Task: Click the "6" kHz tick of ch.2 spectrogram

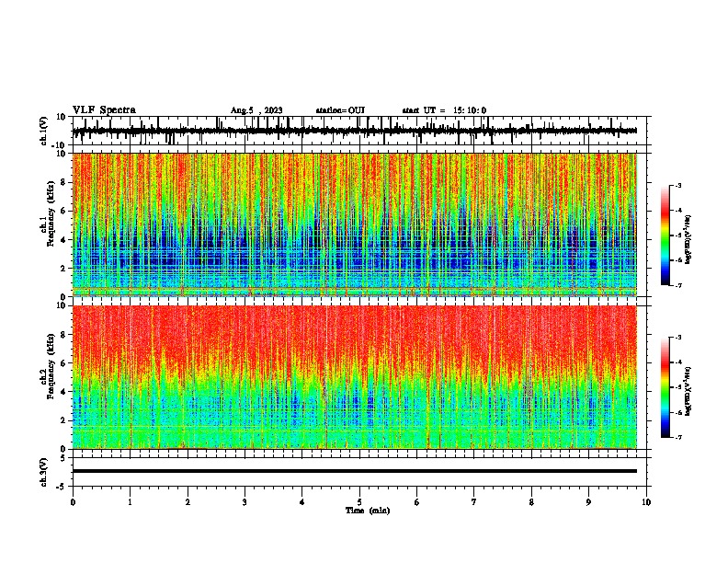Action: 63,362
